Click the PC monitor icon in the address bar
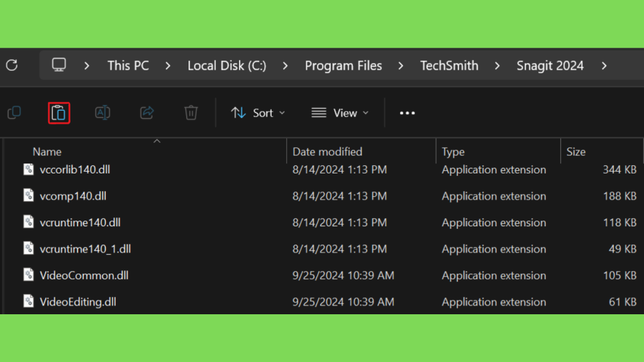Image resolution: width=644 pixels, height=362 pixels. click(x=58, y=65)
